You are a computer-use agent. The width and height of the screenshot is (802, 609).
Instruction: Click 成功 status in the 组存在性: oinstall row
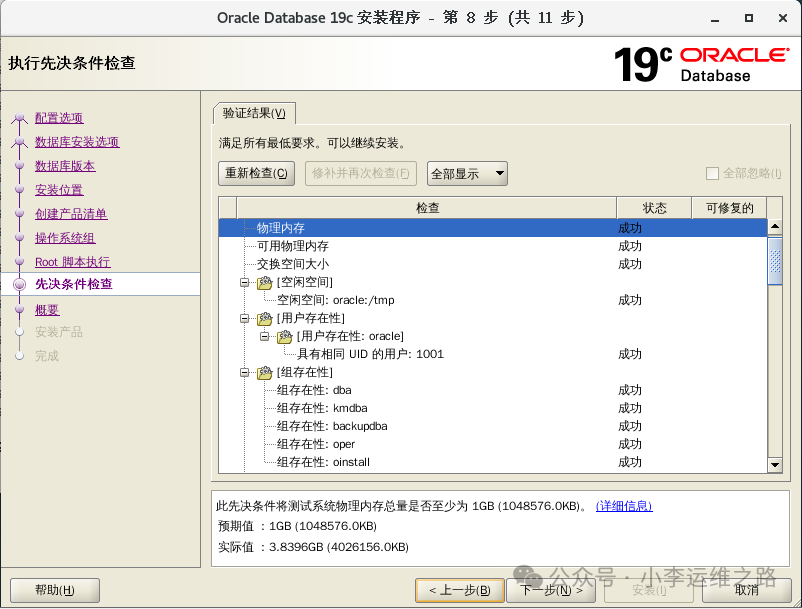[x=630, y=462]
